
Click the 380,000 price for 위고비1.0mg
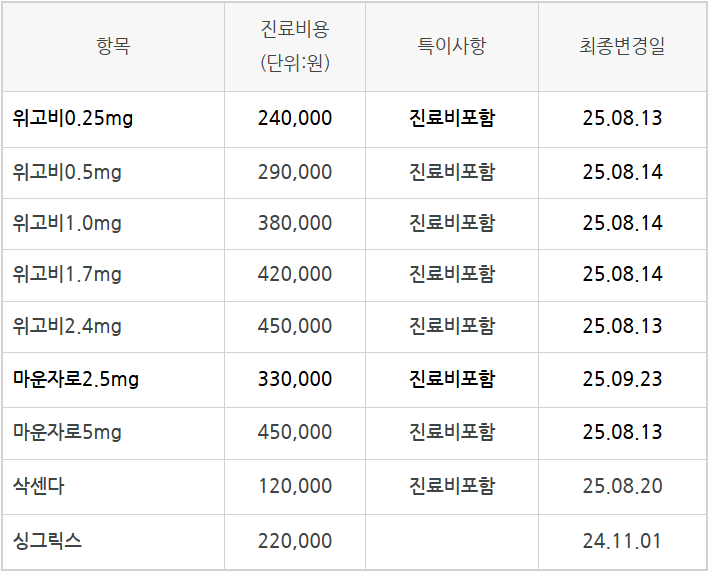pos(294,223)
